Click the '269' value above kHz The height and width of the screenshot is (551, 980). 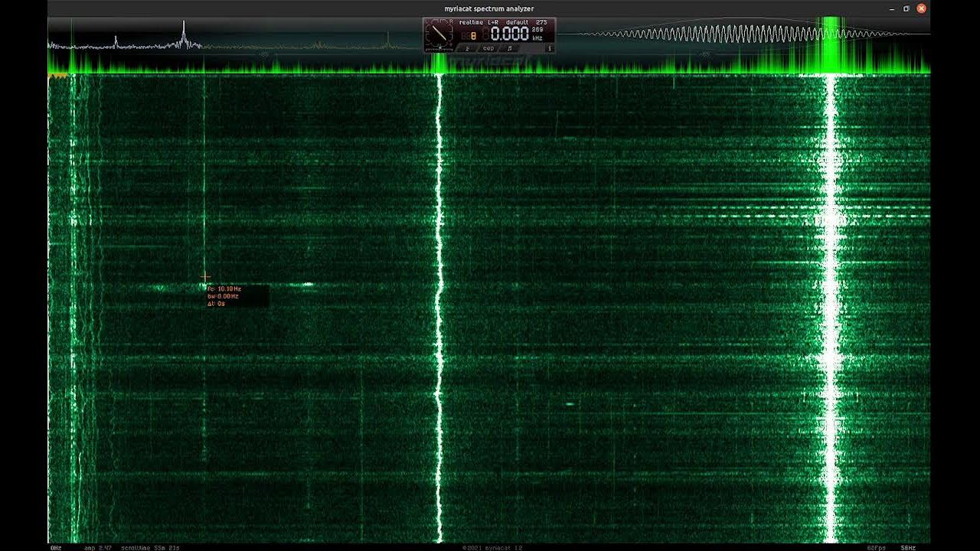pyautogui.click(x=537, y=30)
